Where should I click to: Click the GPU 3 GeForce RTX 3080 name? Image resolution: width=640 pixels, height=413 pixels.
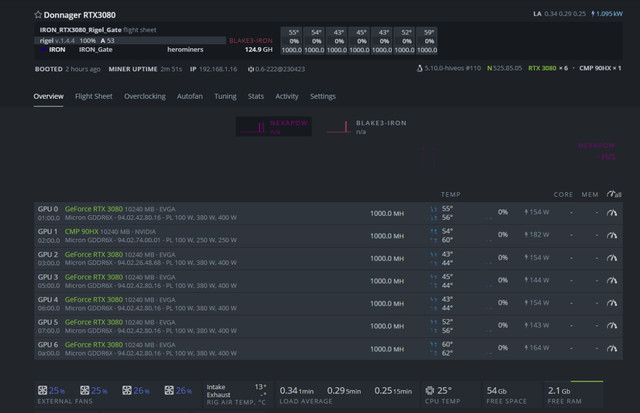tap(93, 277)
